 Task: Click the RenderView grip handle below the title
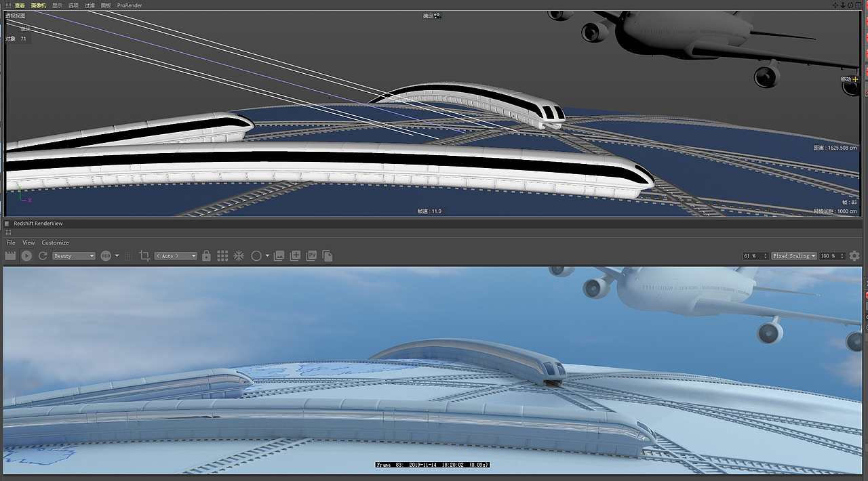(8, 232)
